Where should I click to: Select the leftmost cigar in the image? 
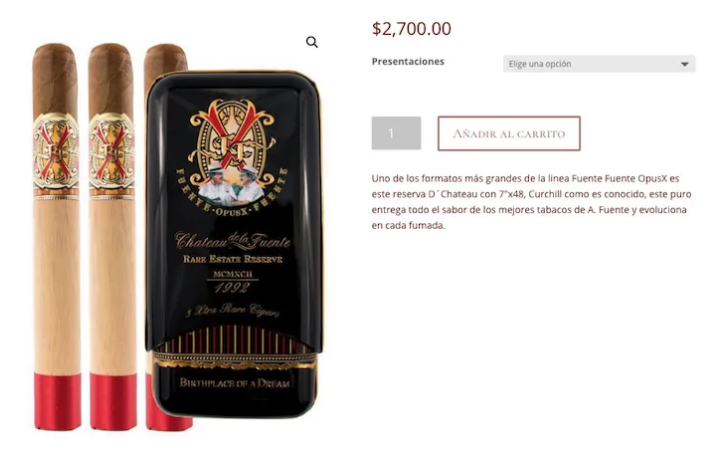(x=56, y=237)
